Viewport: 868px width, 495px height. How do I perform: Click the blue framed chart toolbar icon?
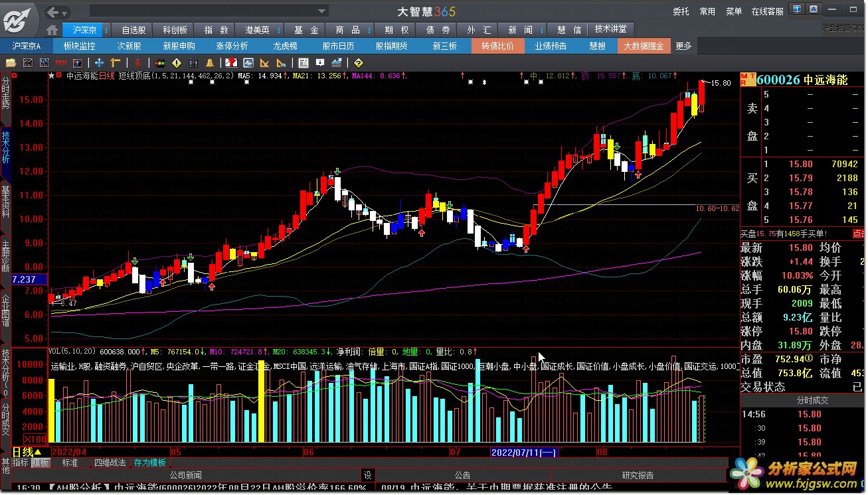[248, 63]
